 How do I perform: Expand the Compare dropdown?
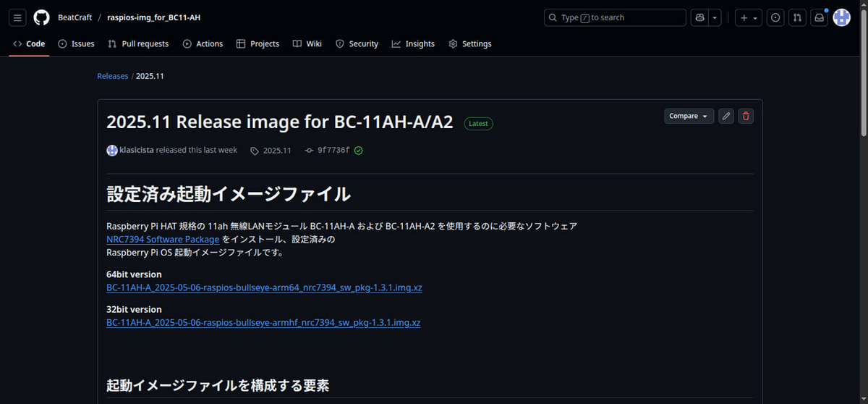[689, 116]
